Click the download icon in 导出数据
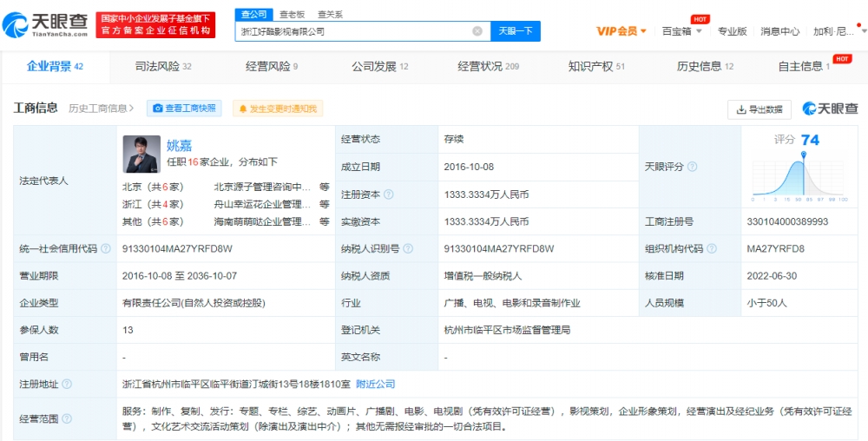The height and width of the screenshot is (441, 868). click(x=741, y=109)
